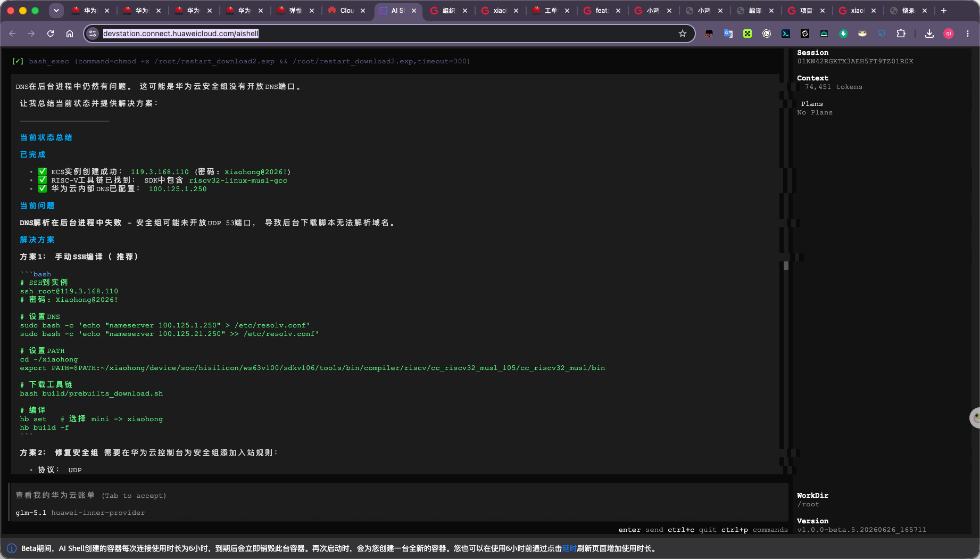Open the Google Translate extension
The height and width of the screenshot is (559, 980).
click(x=728, y=34)
